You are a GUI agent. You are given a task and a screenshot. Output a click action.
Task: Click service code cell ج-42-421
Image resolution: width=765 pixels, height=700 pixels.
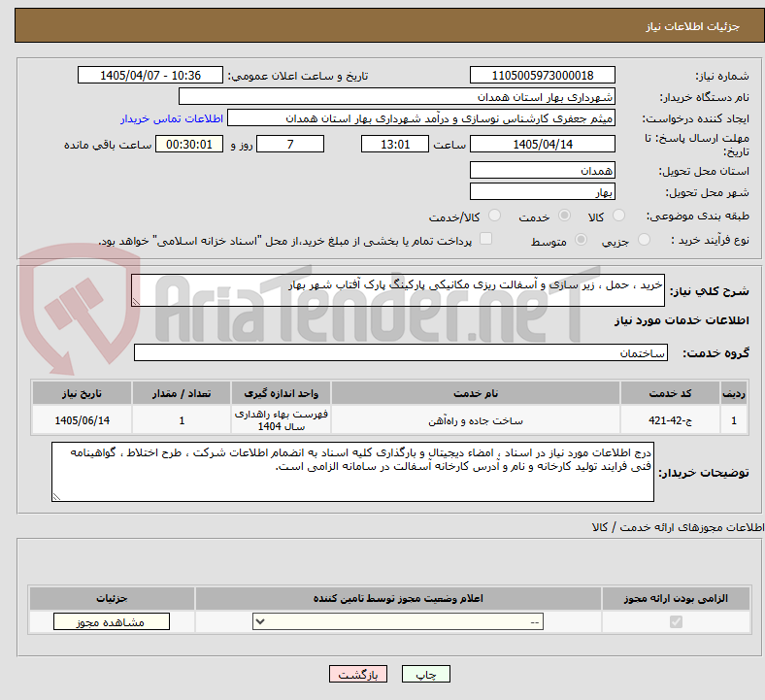(x=671, y=420)
